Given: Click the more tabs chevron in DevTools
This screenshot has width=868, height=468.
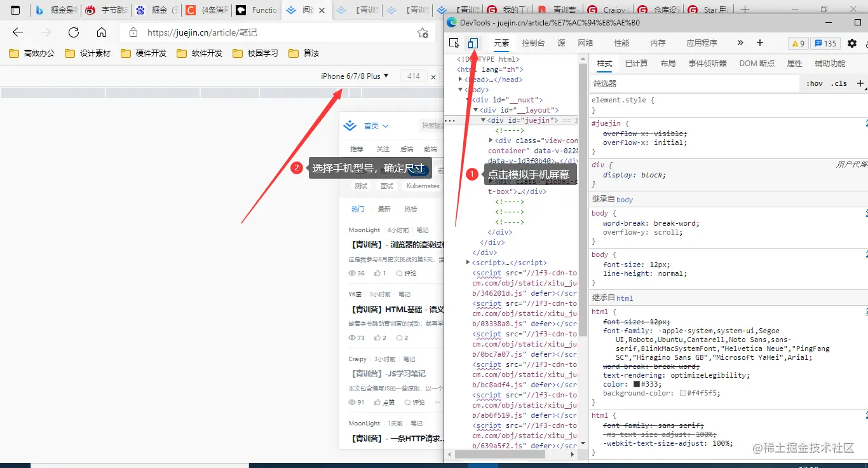Looking at the screenshot, I should click(740, 43).
